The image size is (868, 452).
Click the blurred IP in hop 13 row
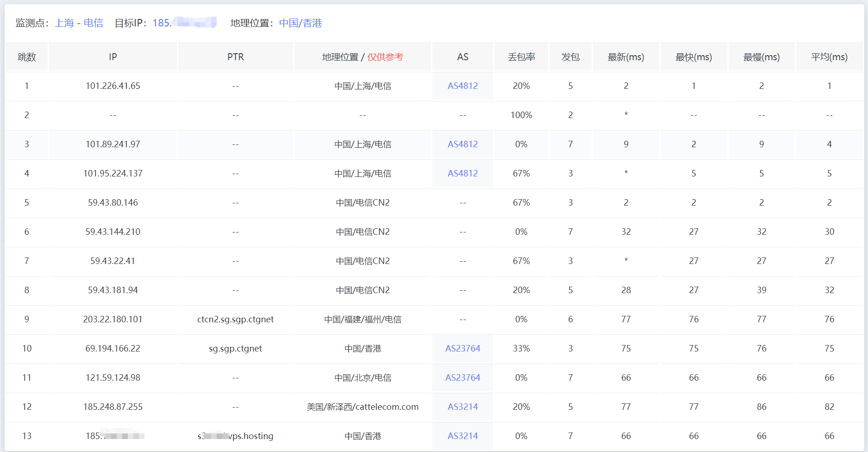115,436
